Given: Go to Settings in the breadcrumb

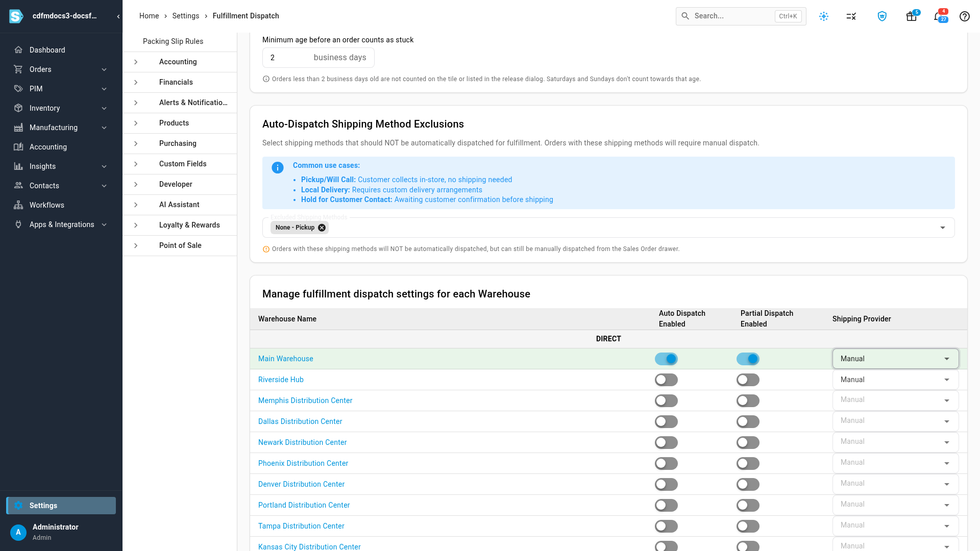Looking at the screenshot, I should (186, 16).
